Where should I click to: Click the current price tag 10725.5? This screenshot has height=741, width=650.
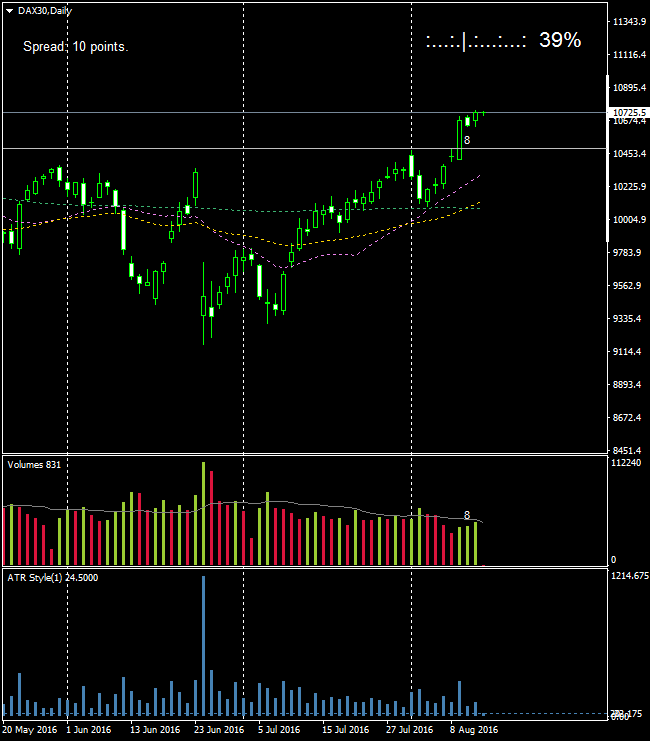tap(628, 112)
